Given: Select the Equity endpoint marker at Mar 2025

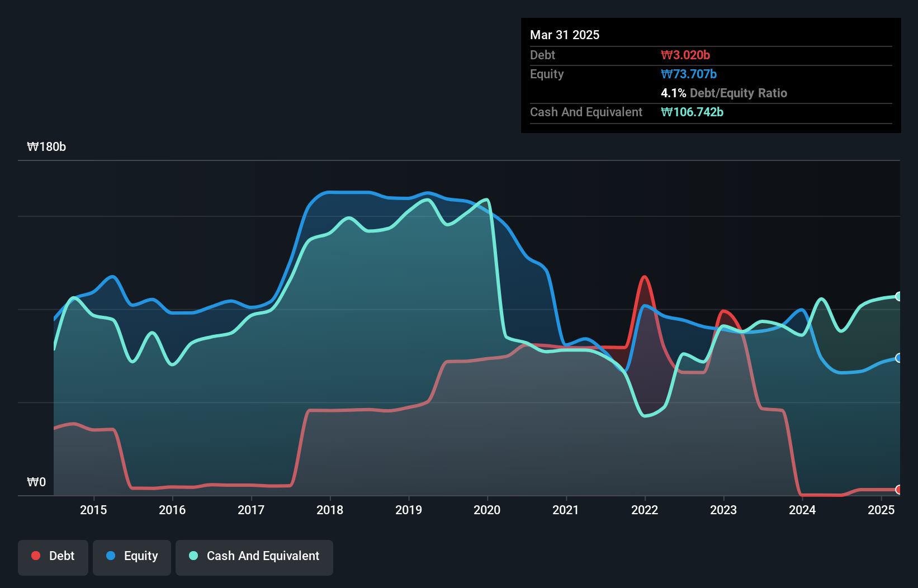Looking at the screenshot, I should coord(898,358).
